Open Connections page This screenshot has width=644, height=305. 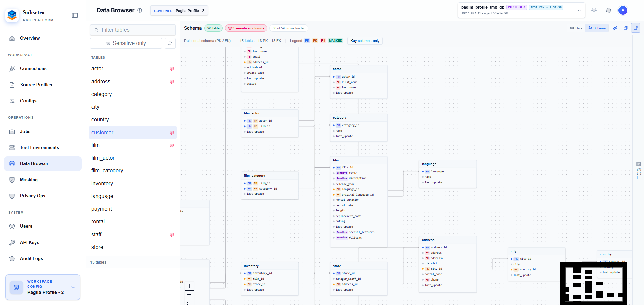coord(43,68)
